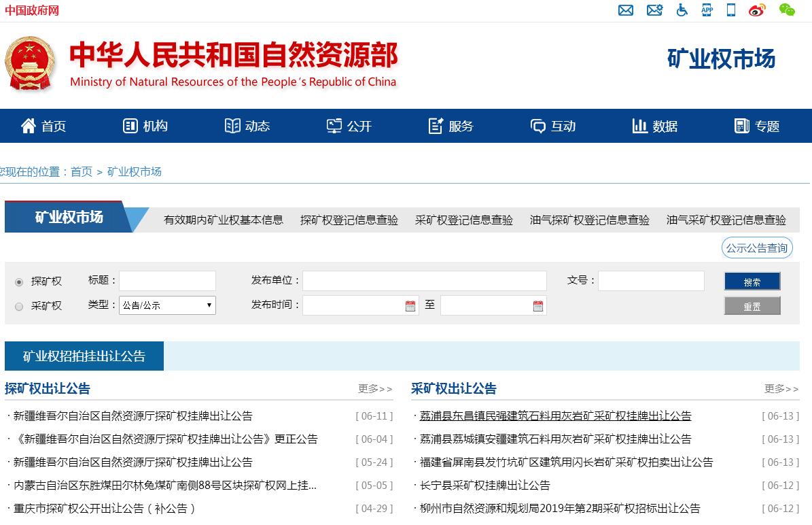Click the 发布单位 text input field
Screen dimensions: 812x525
(424, 281)
